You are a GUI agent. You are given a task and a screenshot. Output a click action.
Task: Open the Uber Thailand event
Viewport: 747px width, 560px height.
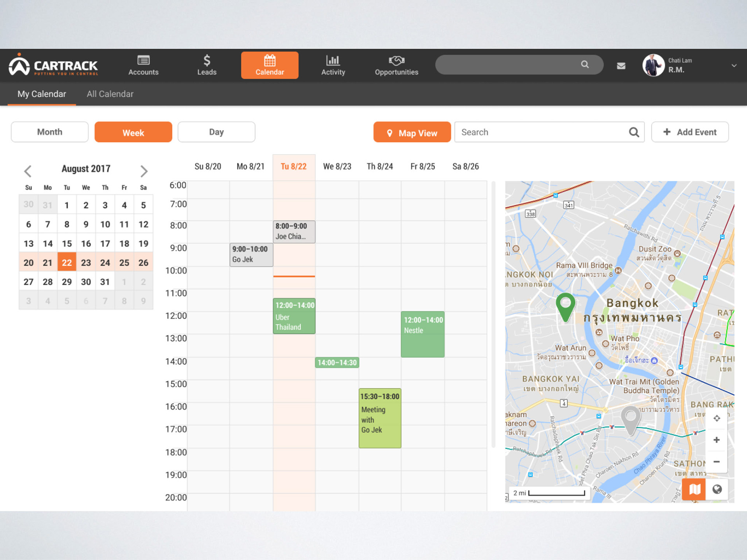click(x=294, y=316)
